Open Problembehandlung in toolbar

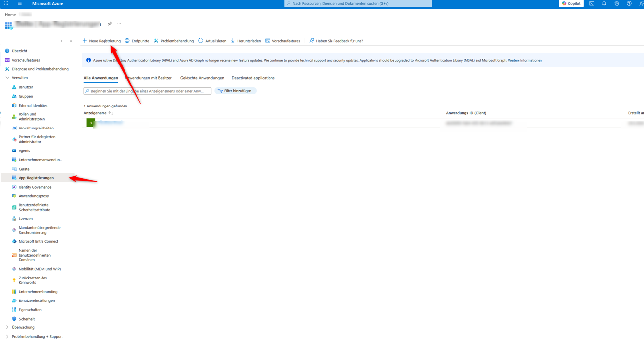click(x=174, y=41)
